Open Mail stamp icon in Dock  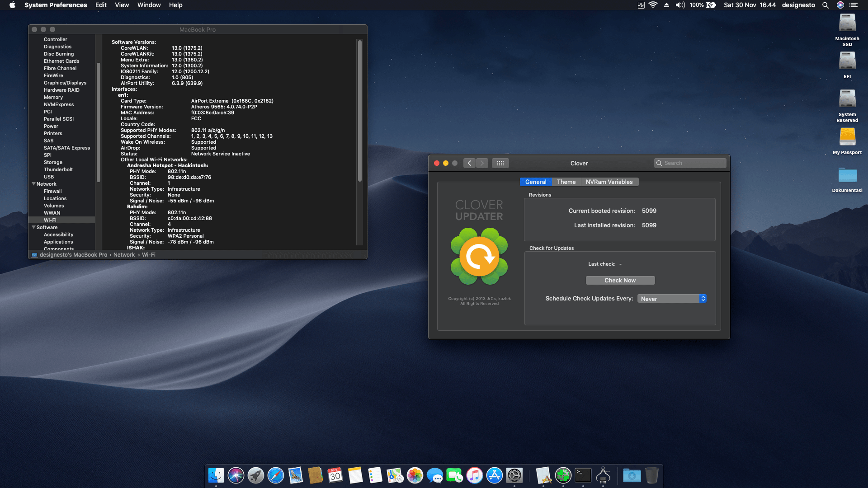click(x=296, y=475)
